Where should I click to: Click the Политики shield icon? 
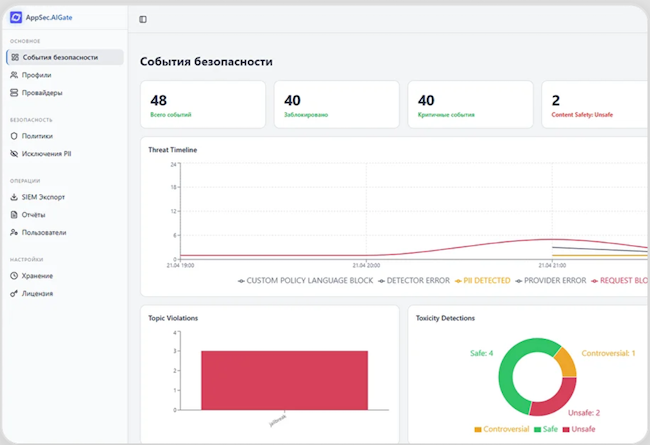point(14,136)
